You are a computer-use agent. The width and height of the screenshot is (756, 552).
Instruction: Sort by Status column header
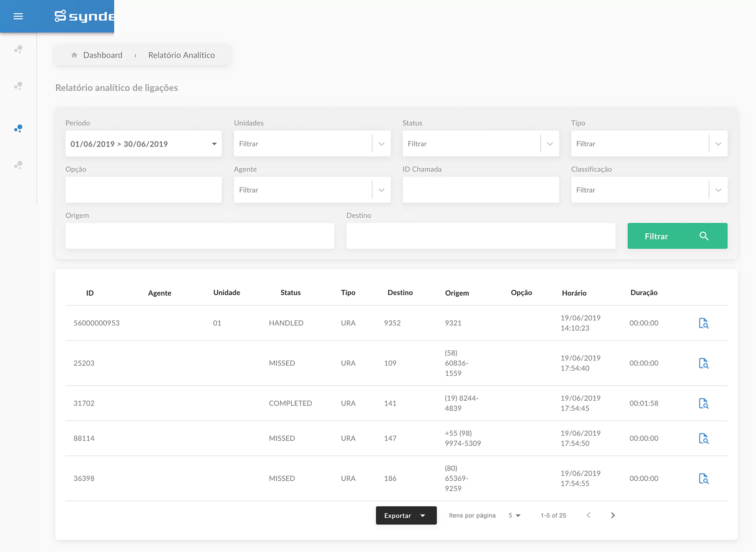pos(291,292)
